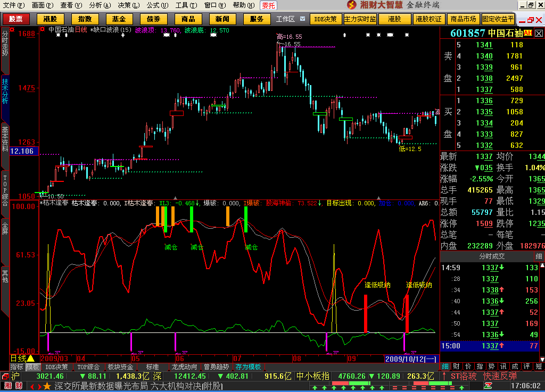
Task: Click the red gear icon above the price axis
Action: pyautogui.click(x=12, y=29)
